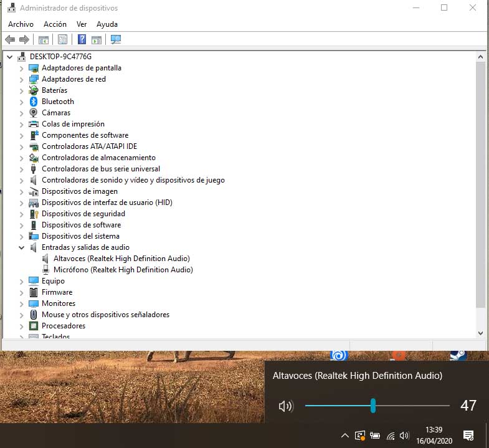The width and height of the screenshot is (489, 448).
Task: Select the Dispositivos del sistema row
Action: [80, 236]
